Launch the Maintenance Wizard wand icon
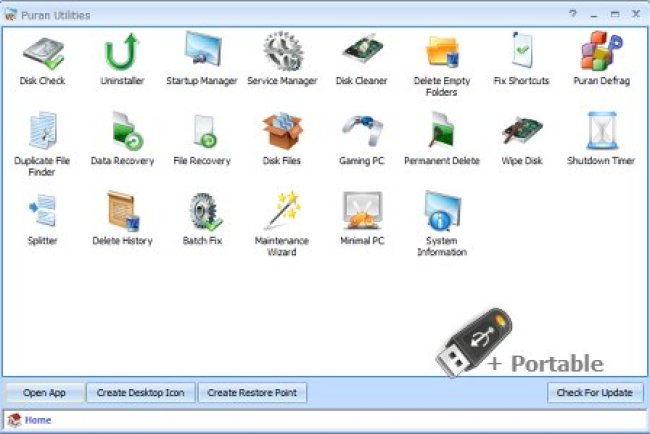The height and width of the screenshot is (434, 650). pos(283,210)
